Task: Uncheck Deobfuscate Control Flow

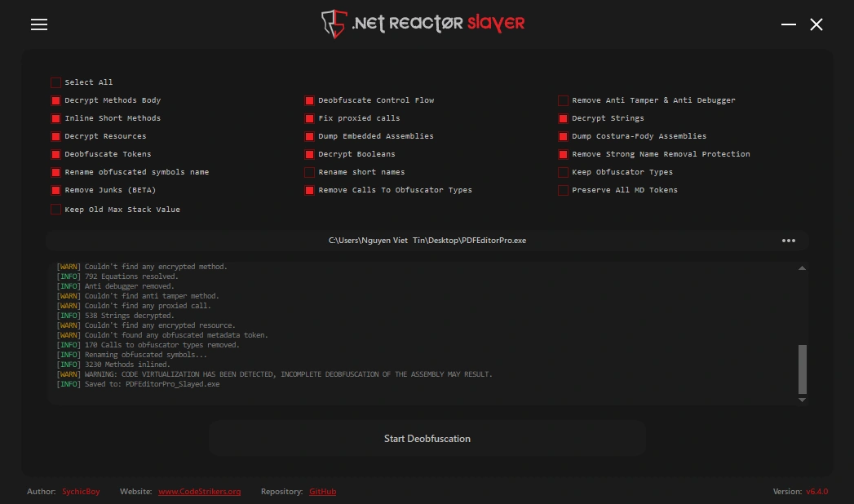Action: (310, 100)
